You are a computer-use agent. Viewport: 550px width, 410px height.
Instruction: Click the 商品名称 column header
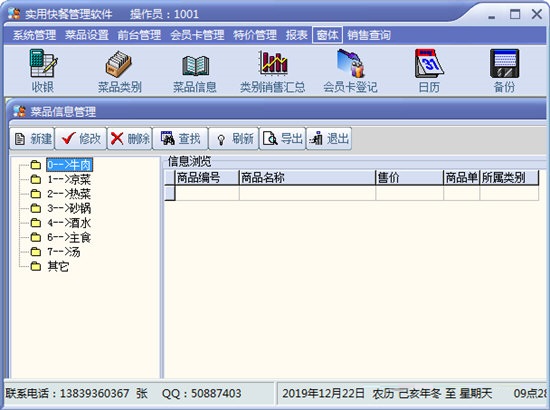[307, 178]
